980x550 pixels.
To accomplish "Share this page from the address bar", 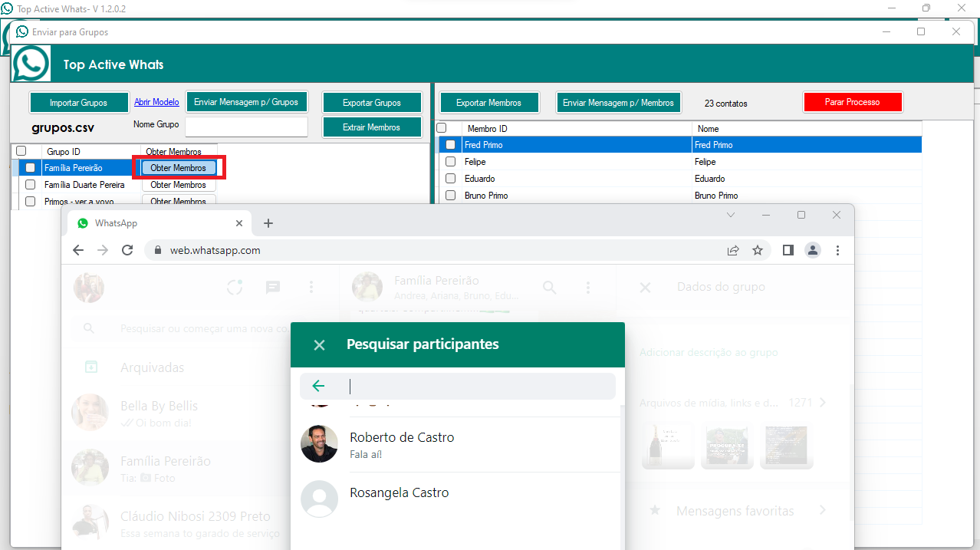I will pyautogui.click(x=733, y=250).
